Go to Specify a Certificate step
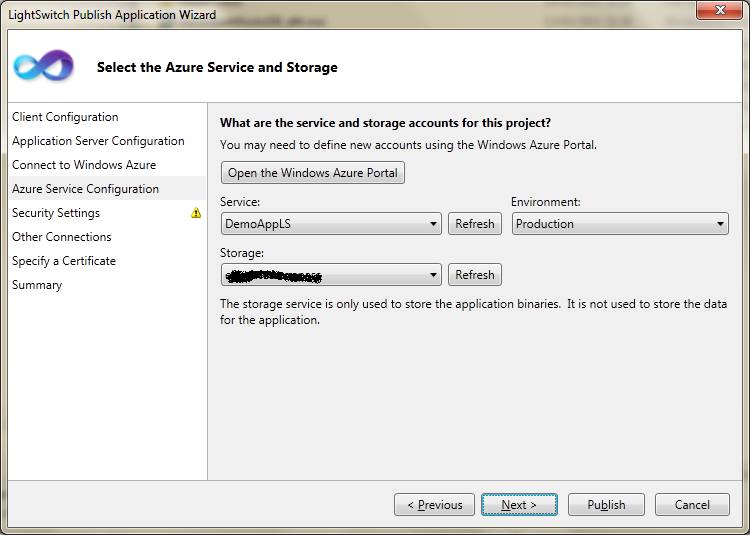This screenshot has height=535, width=750. coord(64,261)
